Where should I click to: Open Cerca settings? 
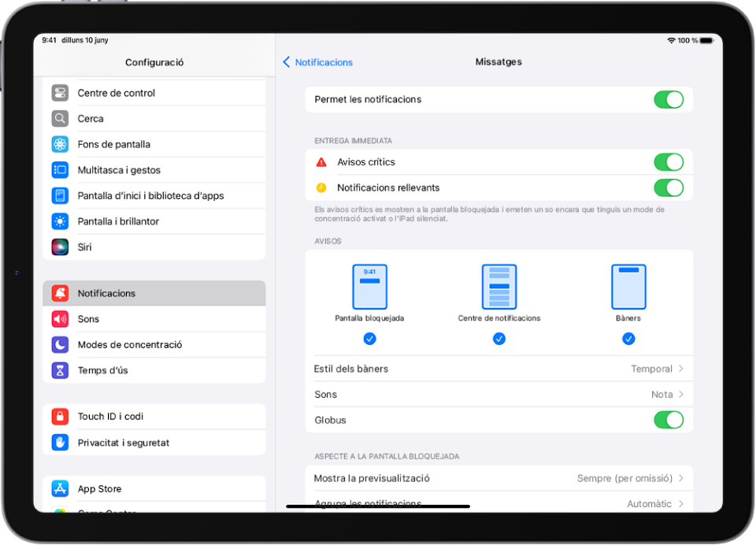coord(154,118)
